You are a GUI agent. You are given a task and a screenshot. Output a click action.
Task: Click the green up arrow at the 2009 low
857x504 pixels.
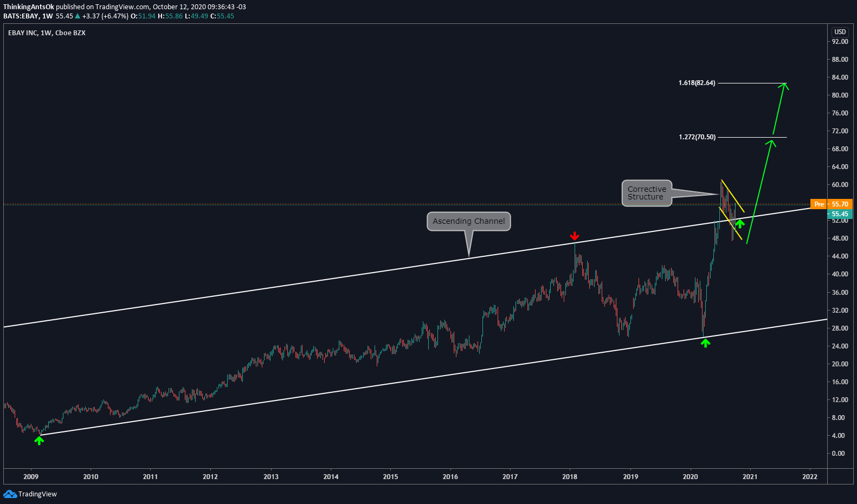point(39,441)
